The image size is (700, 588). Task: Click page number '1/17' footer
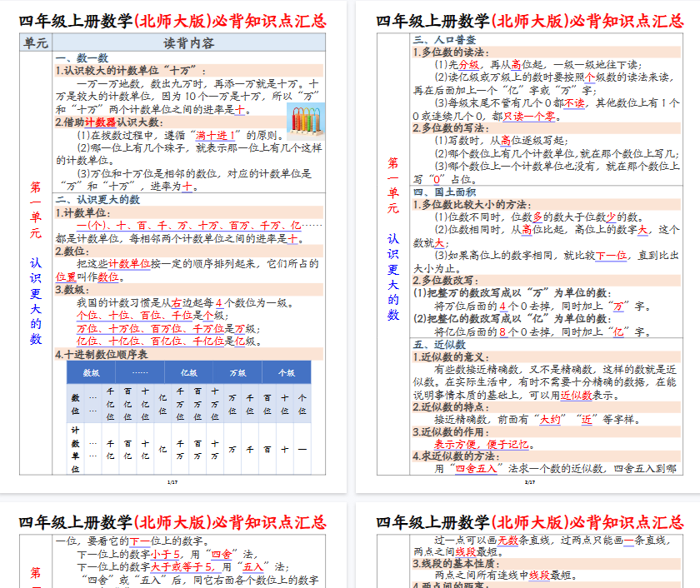click(x=172, y=482)
